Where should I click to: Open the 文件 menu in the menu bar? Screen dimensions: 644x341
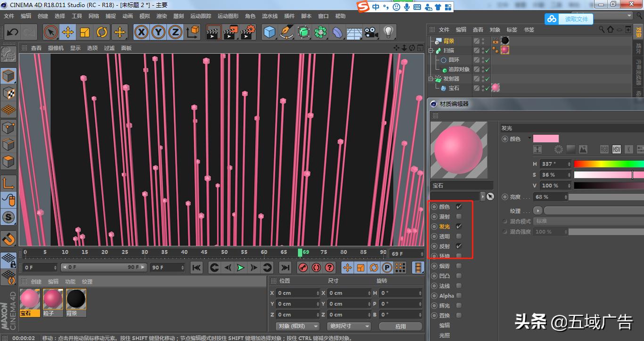coord(8,16)
